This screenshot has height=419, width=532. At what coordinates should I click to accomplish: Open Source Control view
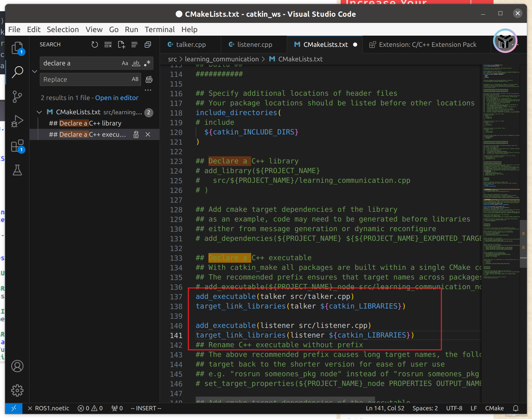[x=17, y=97]
